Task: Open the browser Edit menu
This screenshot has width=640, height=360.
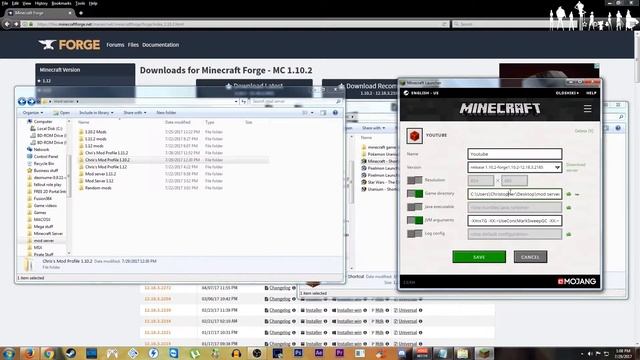Action: (x=15, y=3)
